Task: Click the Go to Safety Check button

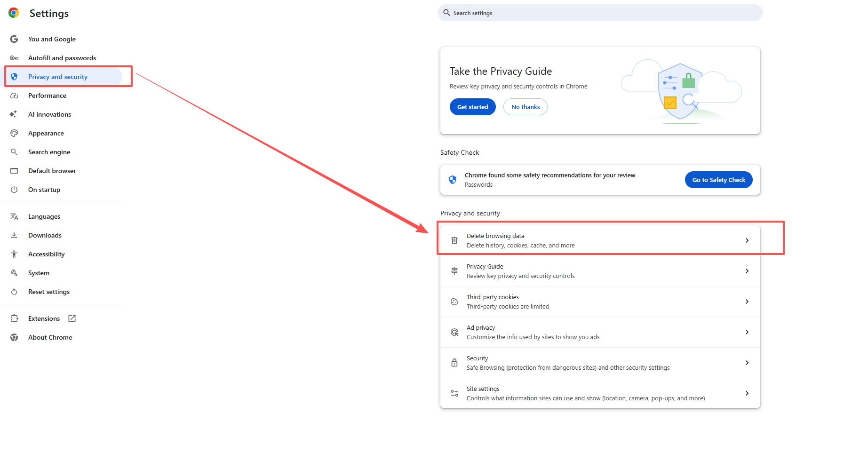Action: point(718,180)
